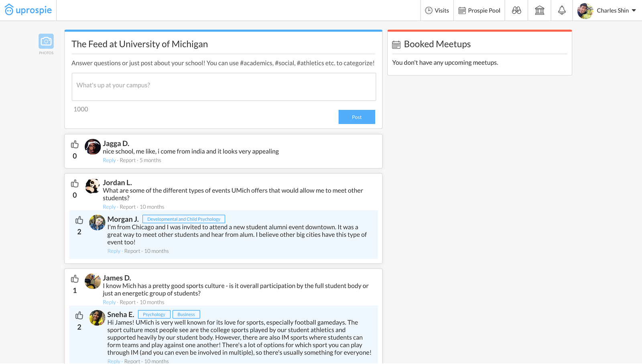Open the notifications bell
This screenshot has width=642, height=364.
click(562, 10)
